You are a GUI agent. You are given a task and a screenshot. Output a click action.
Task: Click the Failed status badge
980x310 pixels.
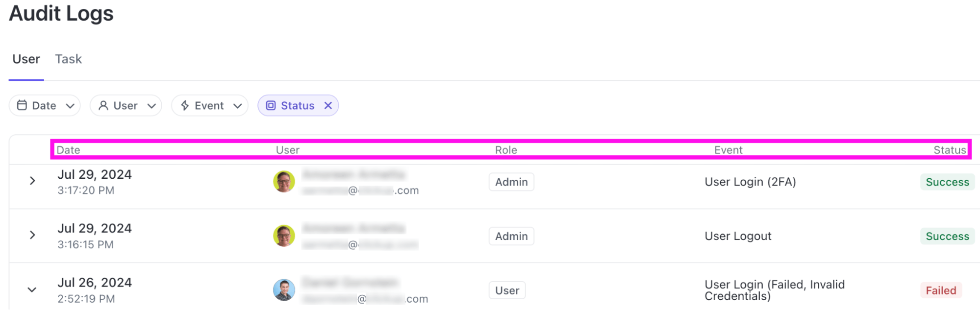(x=941, y=290)
